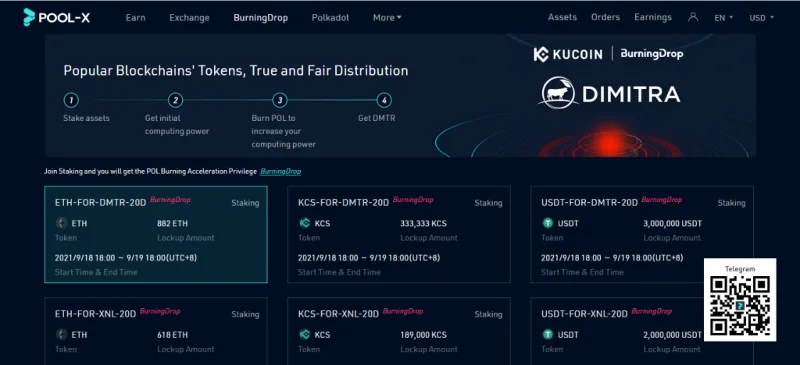Viewport: 800px width, 365px height.
Task: Select BurningDrop in the navigation bar
Action: pos(261,18)
